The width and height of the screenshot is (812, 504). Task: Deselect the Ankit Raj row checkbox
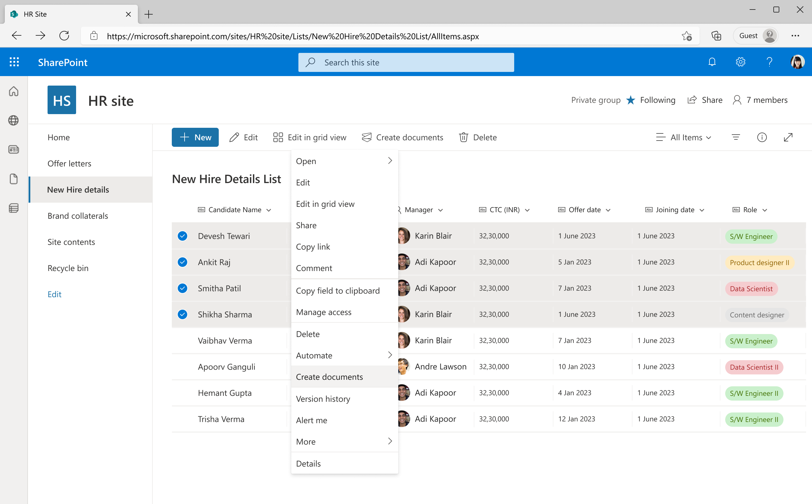coord(182,262)
